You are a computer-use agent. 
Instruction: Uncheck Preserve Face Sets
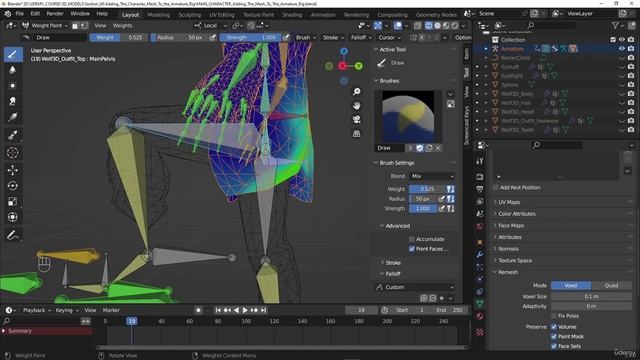pos(554,347)
